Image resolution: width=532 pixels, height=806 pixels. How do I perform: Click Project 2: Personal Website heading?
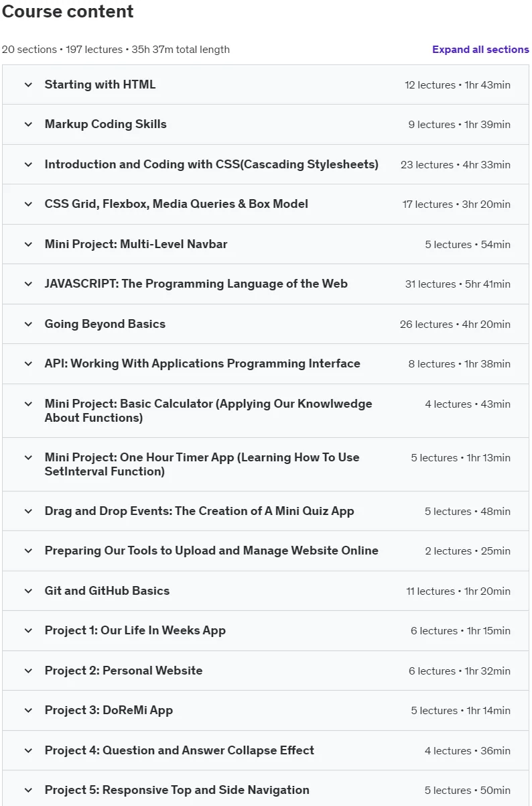pos(123,671)
